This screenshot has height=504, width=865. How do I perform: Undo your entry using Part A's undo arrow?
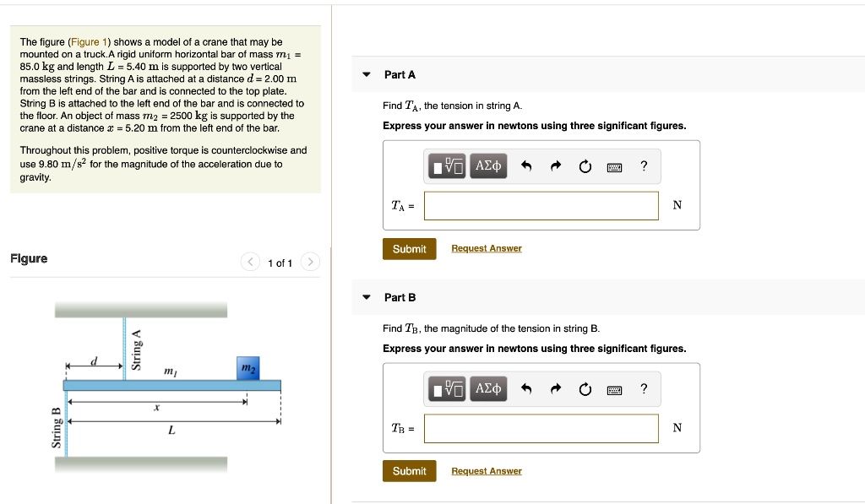pos(527,165)
